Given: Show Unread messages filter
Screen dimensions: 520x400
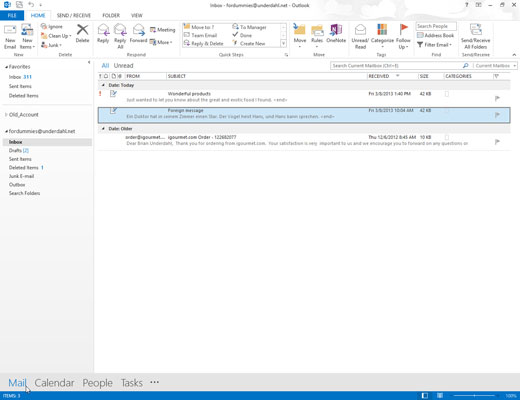Looking at the screenshot, I should [x=123, y=66].
